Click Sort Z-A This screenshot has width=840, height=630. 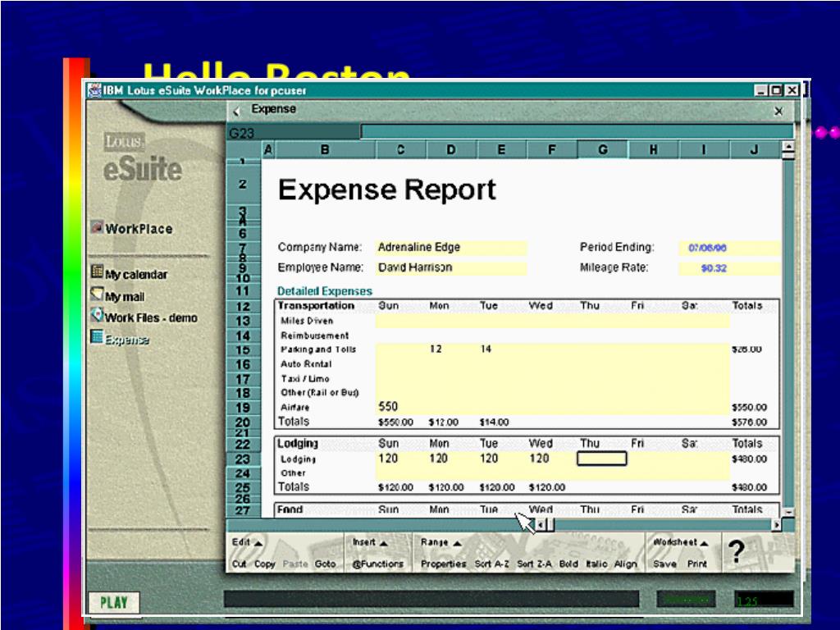click(533, 564)
